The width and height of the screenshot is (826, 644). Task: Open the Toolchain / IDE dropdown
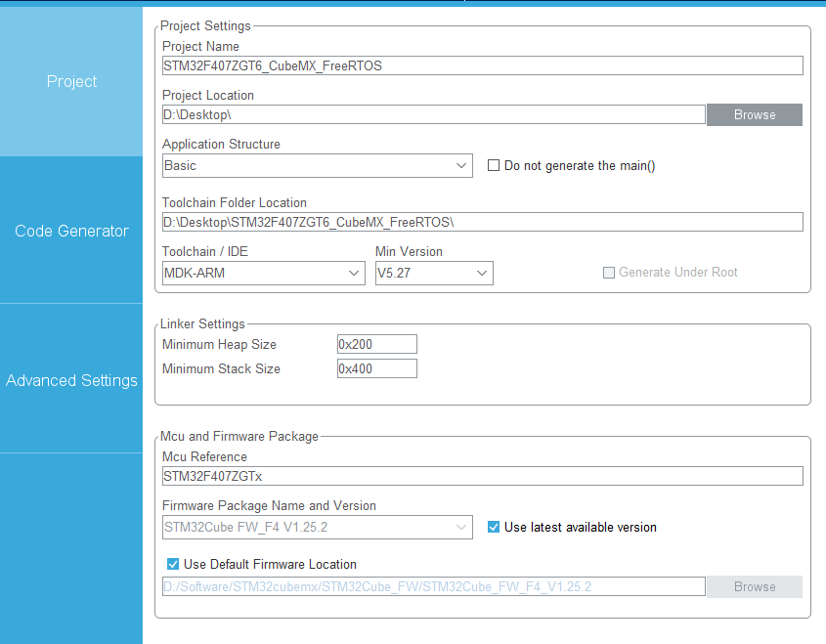tap(263, 274)
